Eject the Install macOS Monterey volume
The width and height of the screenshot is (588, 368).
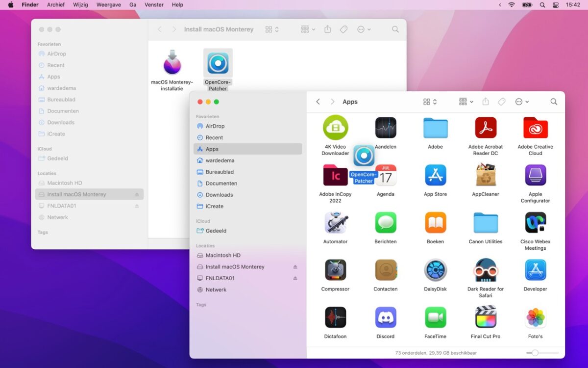point(295,266)
